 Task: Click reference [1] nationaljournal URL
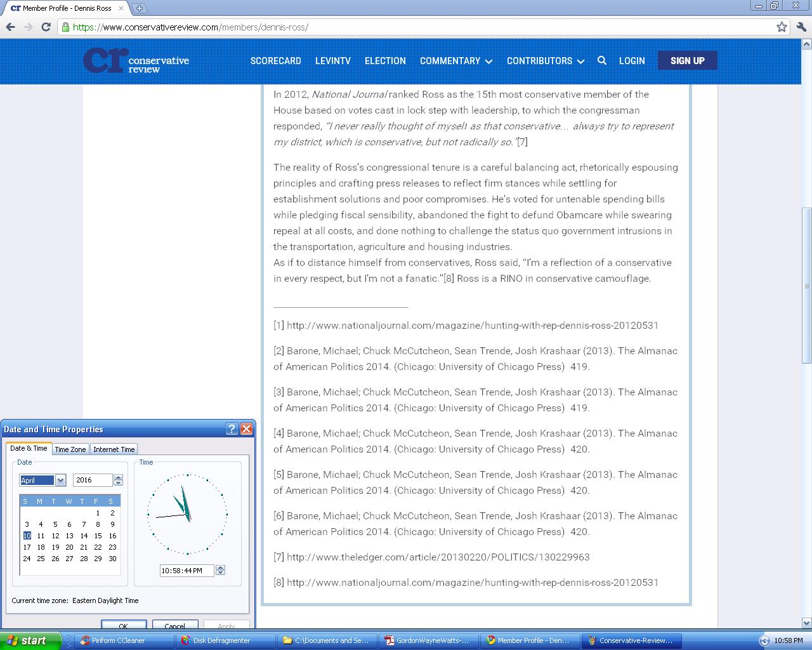point(473,325)
